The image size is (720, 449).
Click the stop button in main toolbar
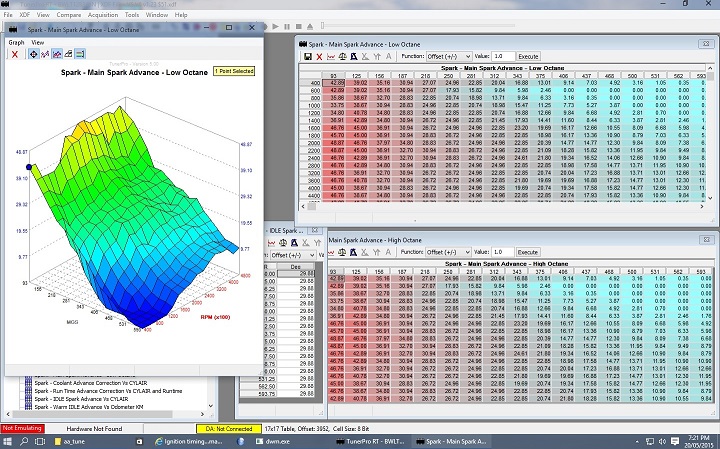click(298, 27)
